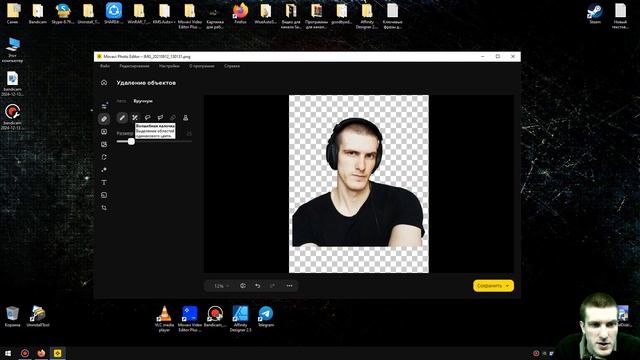640x360 pixels.
Task: Select the Bandicam shortcut next to VLC
Action: [x=215, y=317]
